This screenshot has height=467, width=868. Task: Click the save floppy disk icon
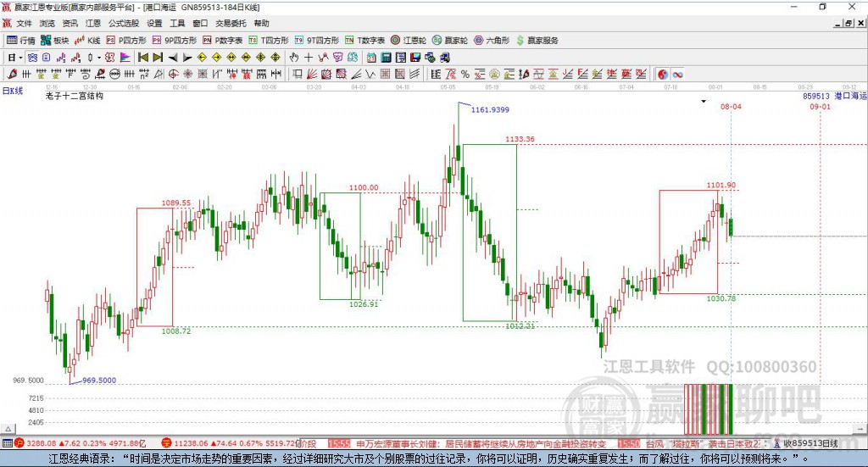(x=415, y=58)
